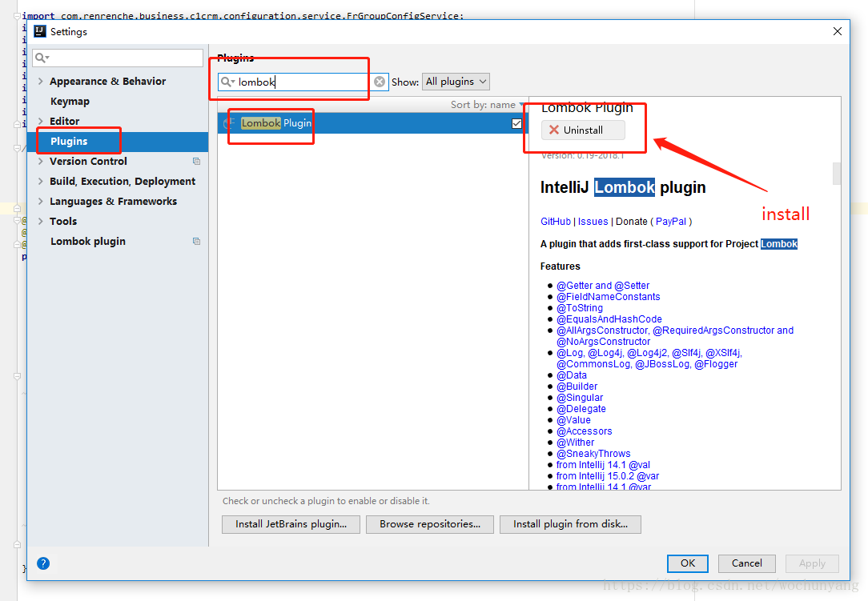Open the @Builder link
868x601 pixels.
coord(577,387)
